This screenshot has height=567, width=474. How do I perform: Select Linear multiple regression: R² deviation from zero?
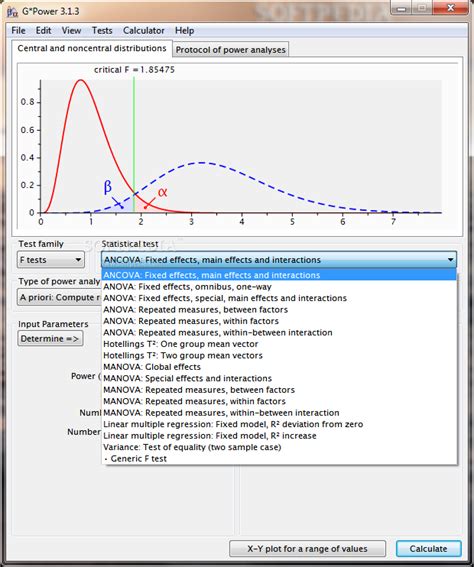click(x=279, y=425)
